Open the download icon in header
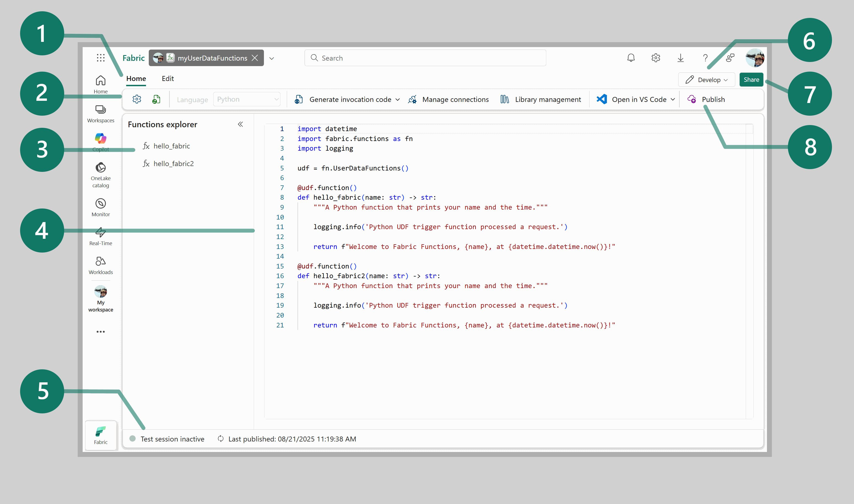 pos(680,58)
